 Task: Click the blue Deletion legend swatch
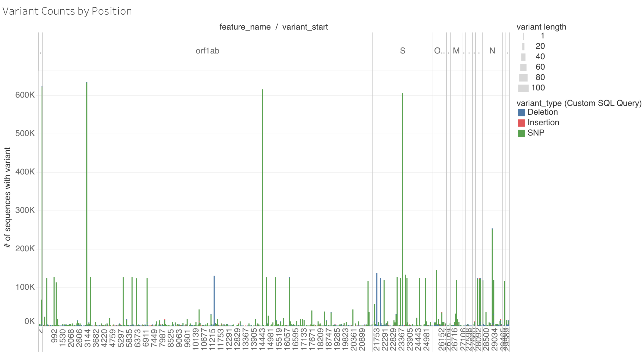click(521, 112)
